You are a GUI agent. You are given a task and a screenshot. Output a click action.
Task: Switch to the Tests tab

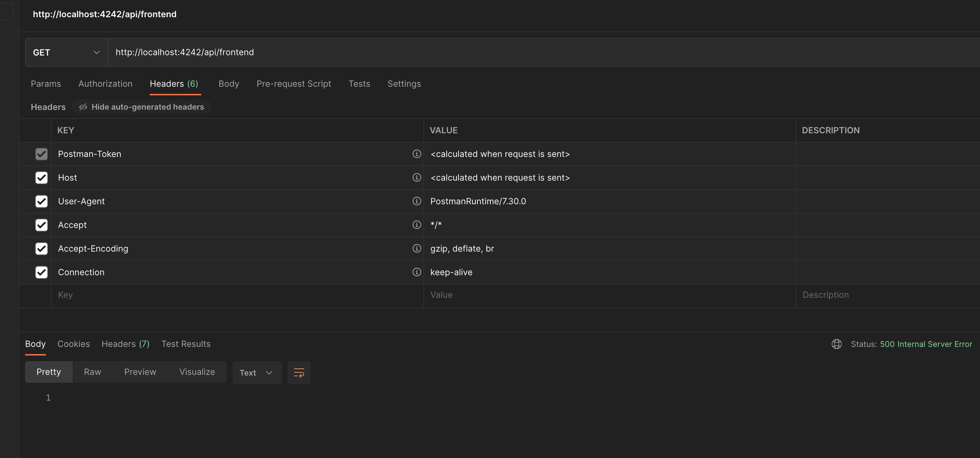[359, 84]
